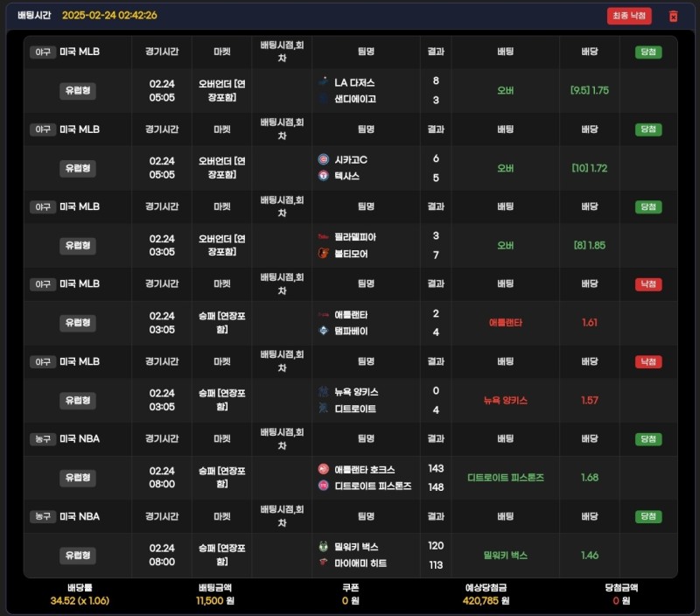This screenshot has width=700, height=616.
Task: Click the 예상당첨금 amount 420,785 원
Action: click(493, 601)
